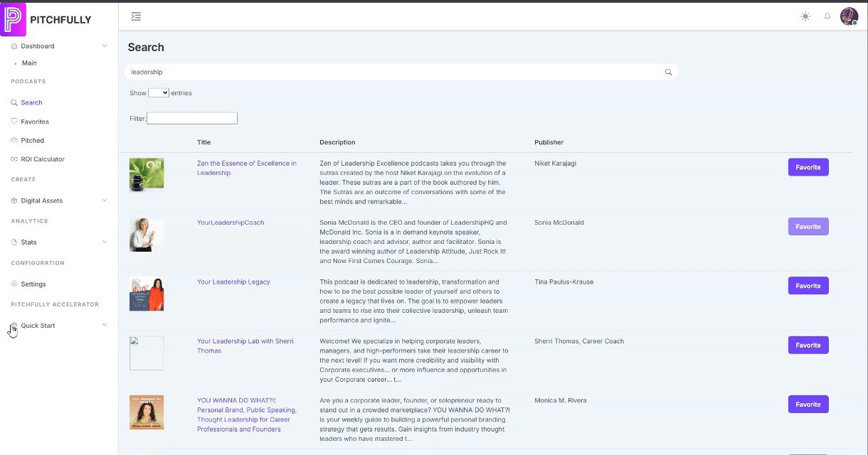
Task: Click the Favorites heart icon
Action: [14, 122]
